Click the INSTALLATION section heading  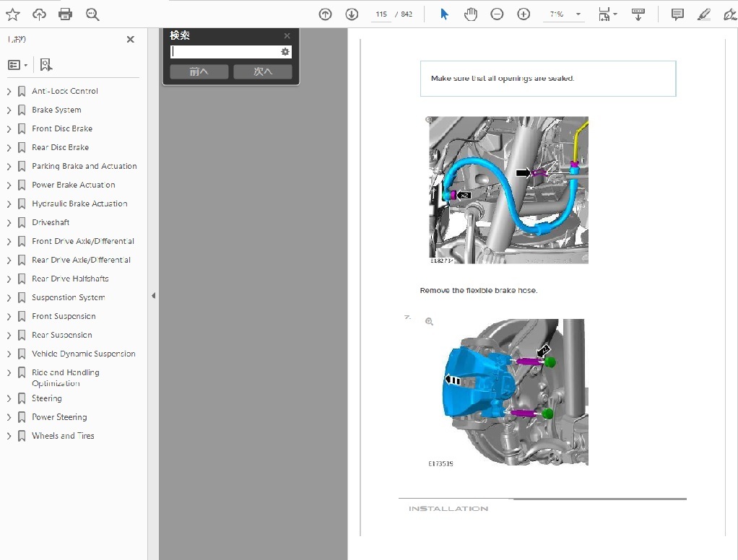pos(448,509)
